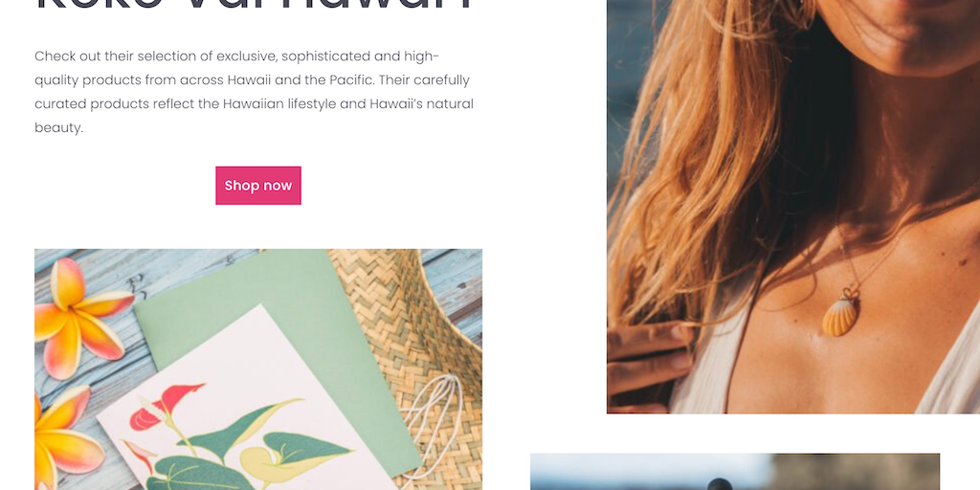Open the greeting card and straw hat photo
This screenshot has height=490, width=980.
pyautogui.click(x=258, y=369)
